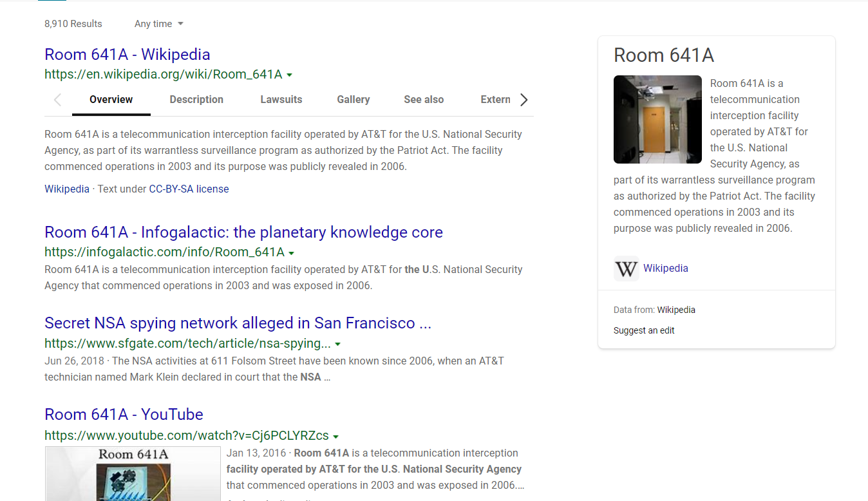
Task: Open Secret NSA spying network sfgate result
Action: click(238, 323)
